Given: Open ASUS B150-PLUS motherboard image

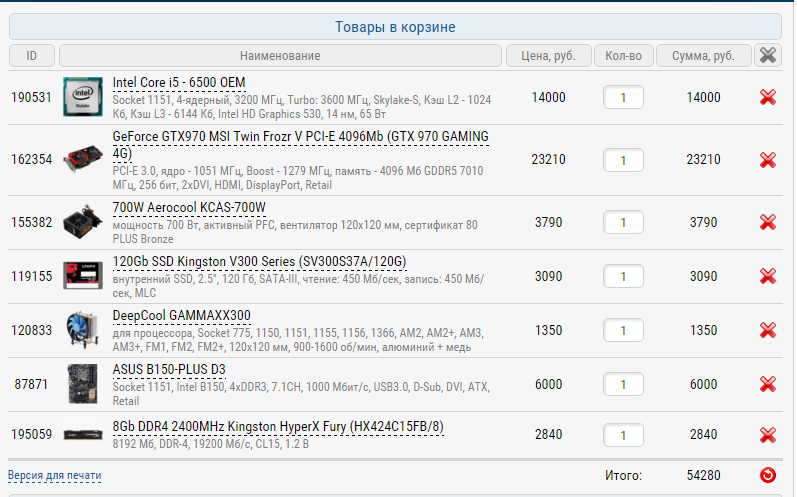Looking at the screenshot, I should 83,384.
